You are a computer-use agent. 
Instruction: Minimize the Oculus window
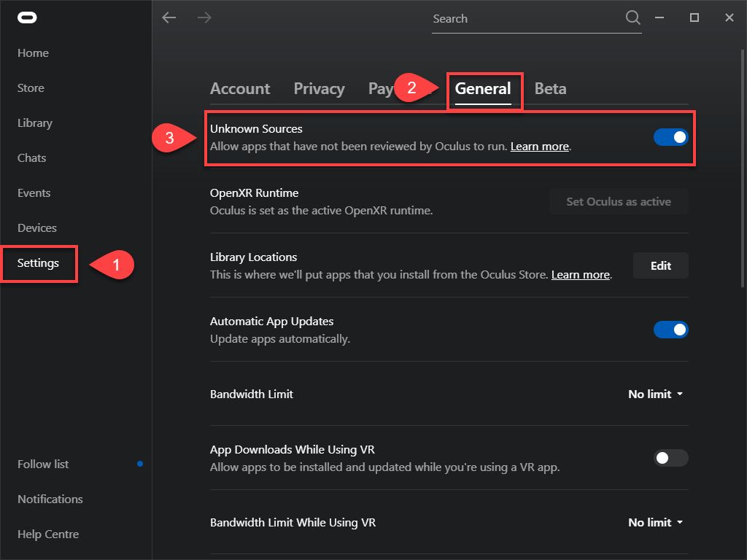pos(659,17)
